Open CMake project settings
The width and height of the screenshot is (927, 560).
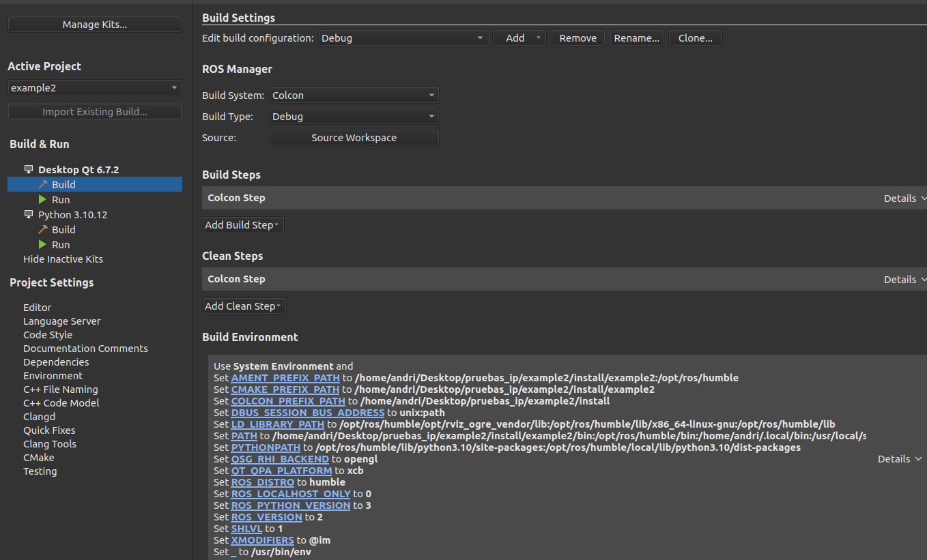pyautogui.click(x=38, y=458)
